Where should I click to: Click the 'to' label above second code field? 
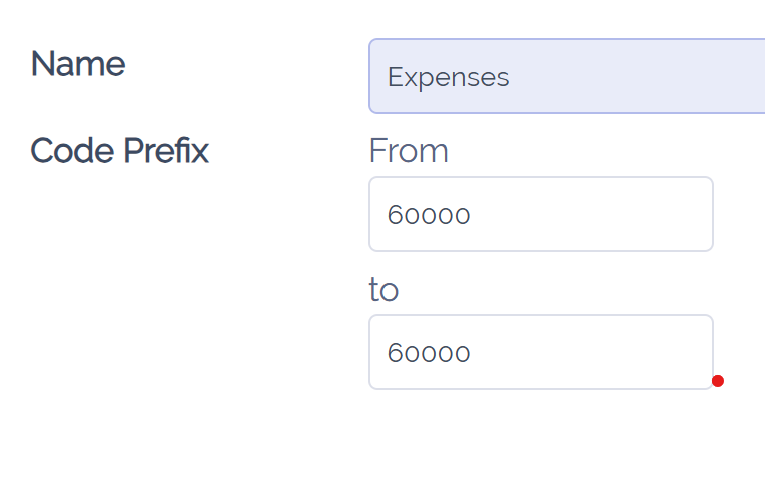tap(383, 290)
